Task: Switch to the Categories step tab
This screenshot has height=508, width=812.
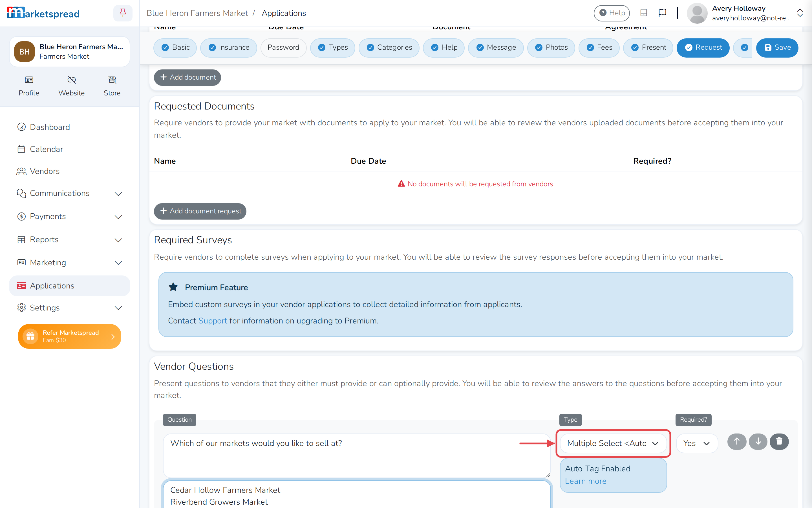Action: click(389, 48)
